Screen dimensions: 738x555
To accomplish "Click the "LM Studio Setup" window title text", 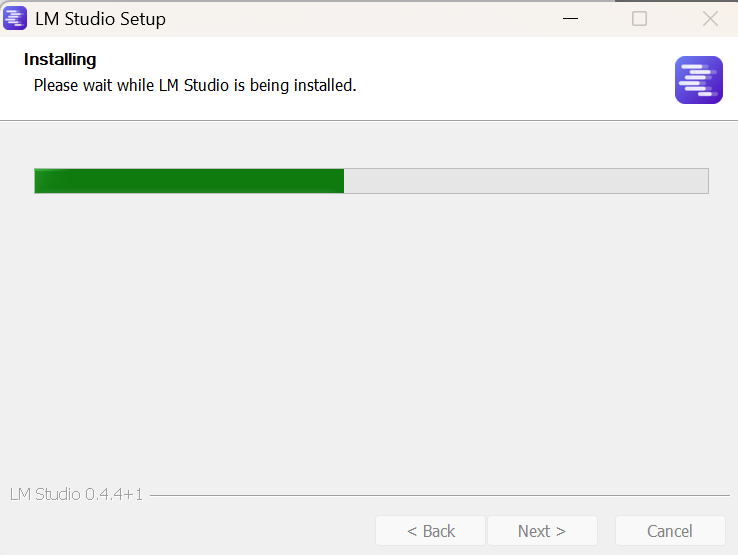I will (x=100, y=19).
